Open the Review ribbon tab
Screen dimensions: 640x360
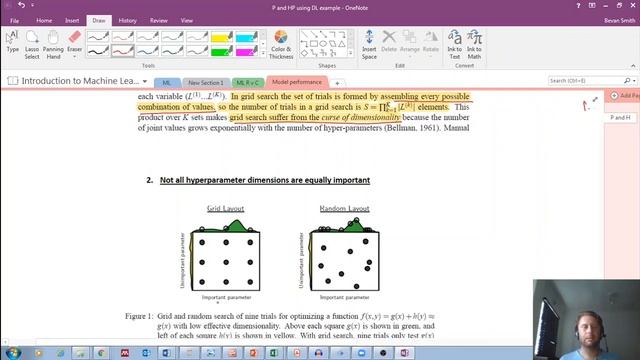[159, 20]
